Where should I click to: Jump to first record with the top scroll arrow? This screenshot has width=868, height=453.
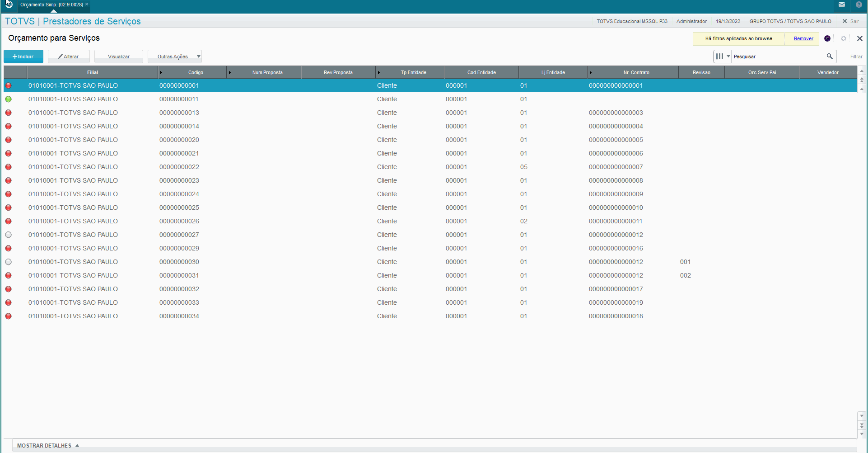point(862,71)
